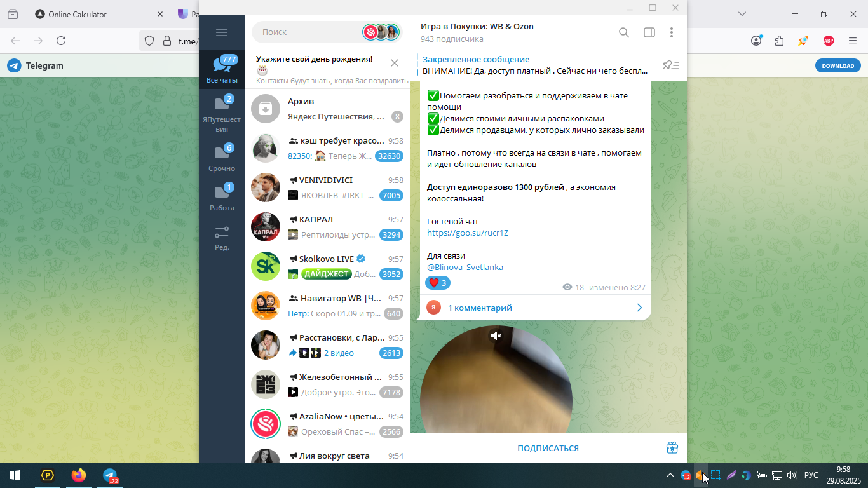The width and height of the screenshot is (868, 488).
Task: Click Telegram taskbar icon
Action: click(x=111, y=475)
